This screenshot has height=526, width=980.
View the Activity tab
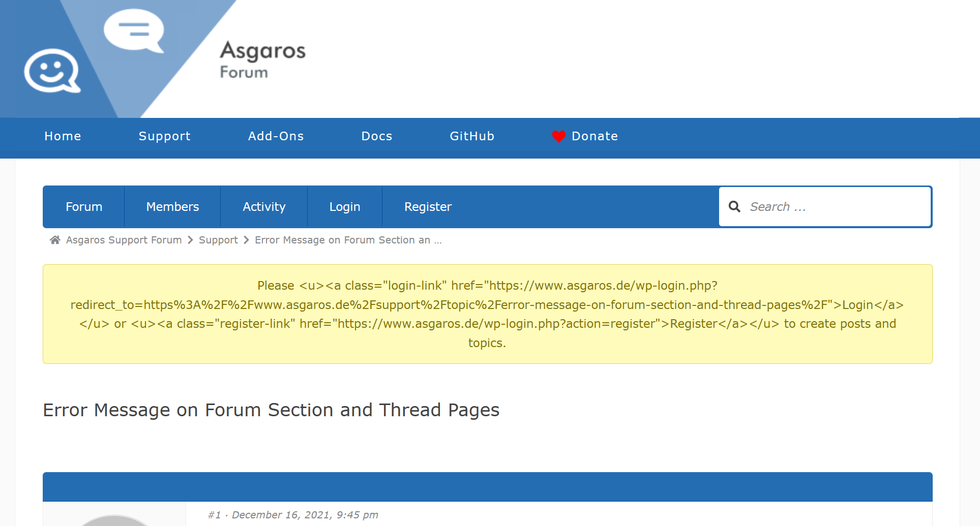pos(264,207)
